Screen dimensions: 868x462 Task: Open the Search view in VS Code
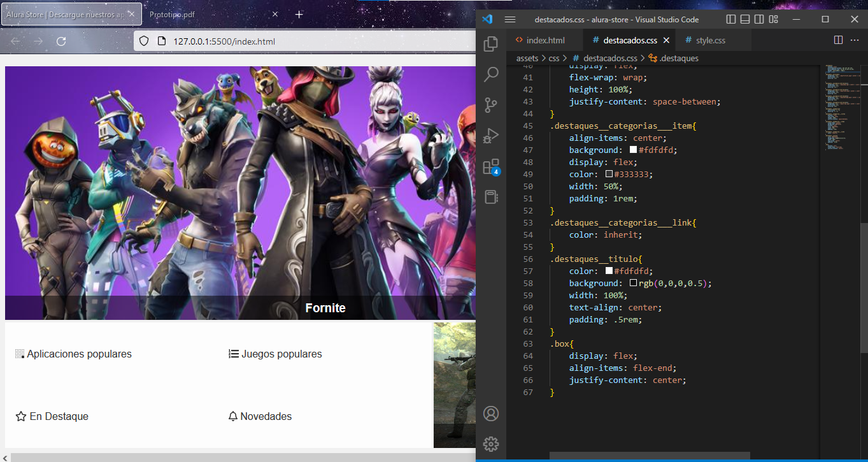491,74
